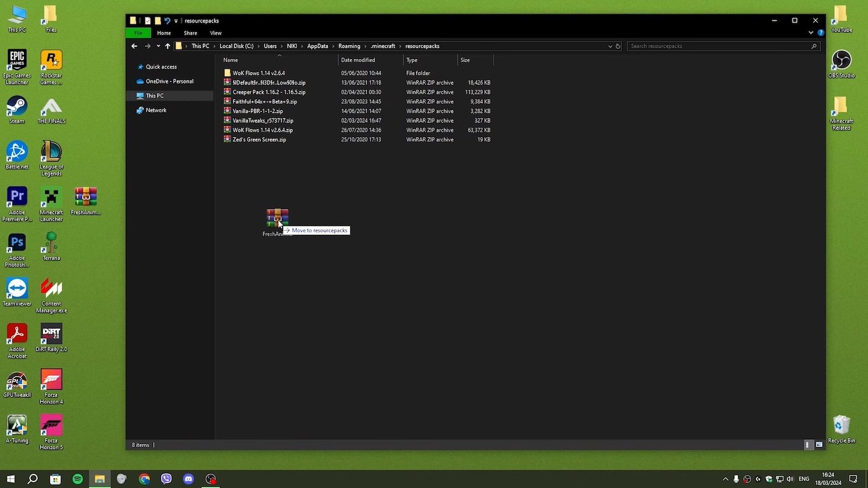Open A-Tuning desktop shortcut
The image size is (868, 488).
click(x=17, y=430)
